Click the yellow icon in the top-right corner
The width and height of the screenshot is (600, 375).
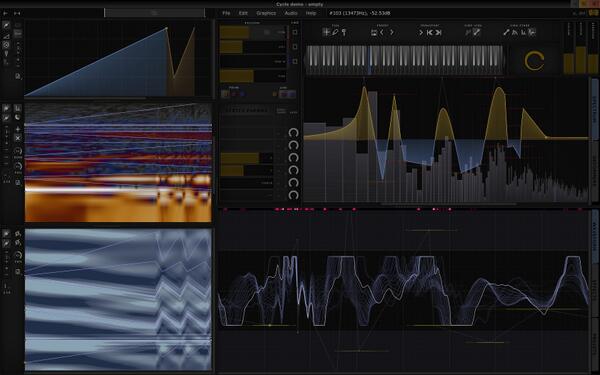point(593,12)
